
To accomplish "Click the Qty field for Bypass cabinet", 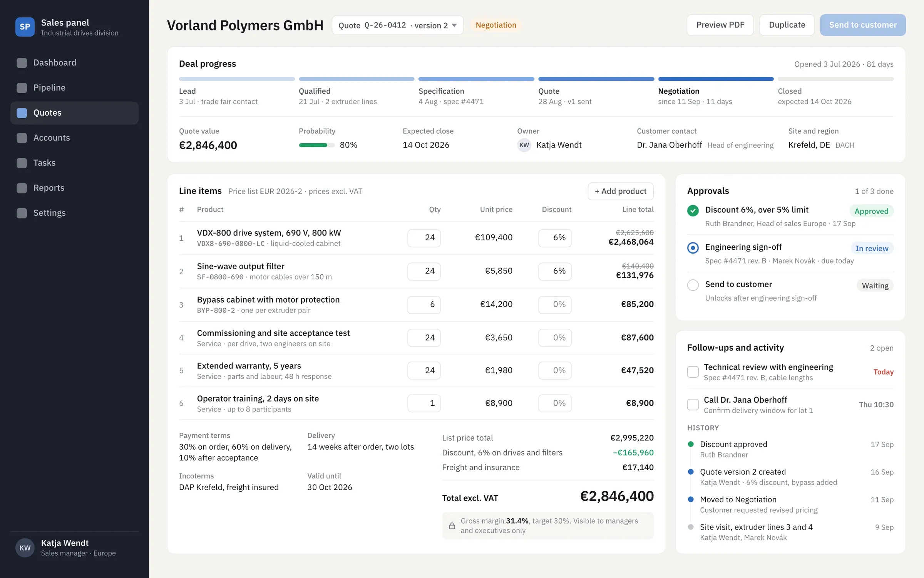I will pos(424,304).
